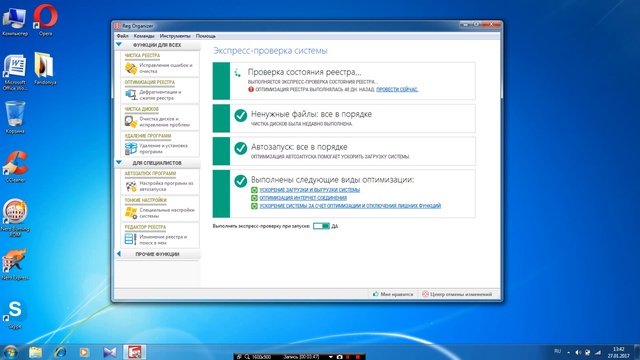The image size is (640, 360).
Task: Select the Оптимизация реестра heading
Action: pyautogui.click(x=149, y=82)
